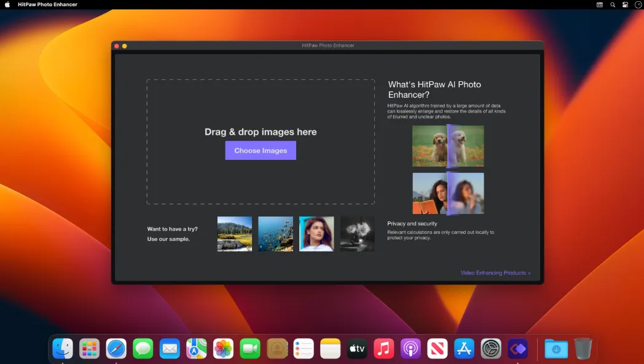The image size is (644, 364).
Task: Minimize the HitPaw window with yellow button
Action: (125, 46)
